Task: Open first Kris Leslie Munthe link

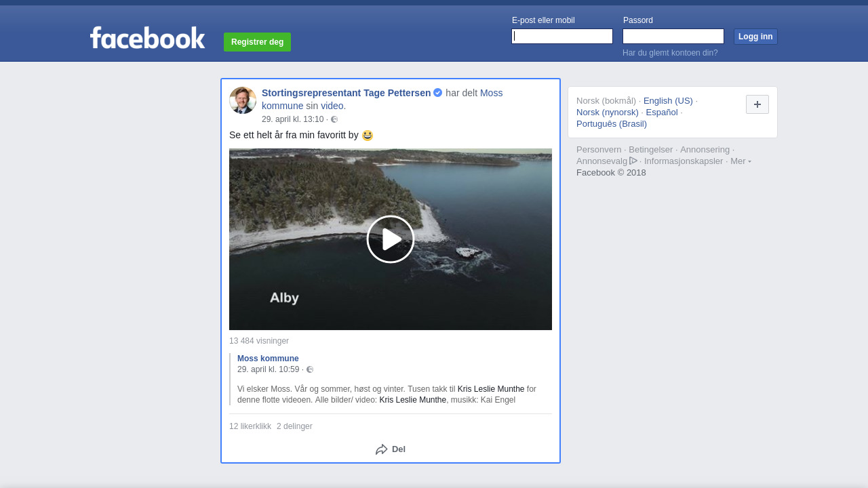Action: [x=491, y=389]
